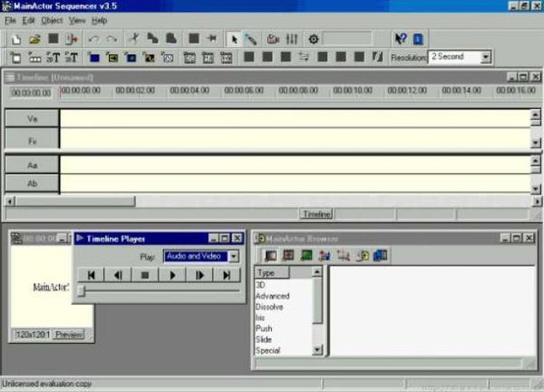Click the Aa audio track label

[x=32, y=165]
